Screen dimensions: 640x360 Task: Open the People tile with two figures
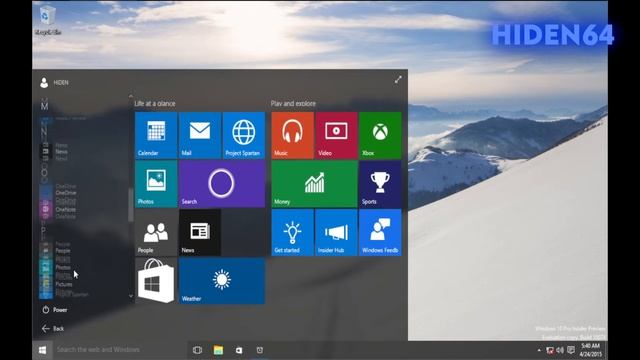[156, 232]
